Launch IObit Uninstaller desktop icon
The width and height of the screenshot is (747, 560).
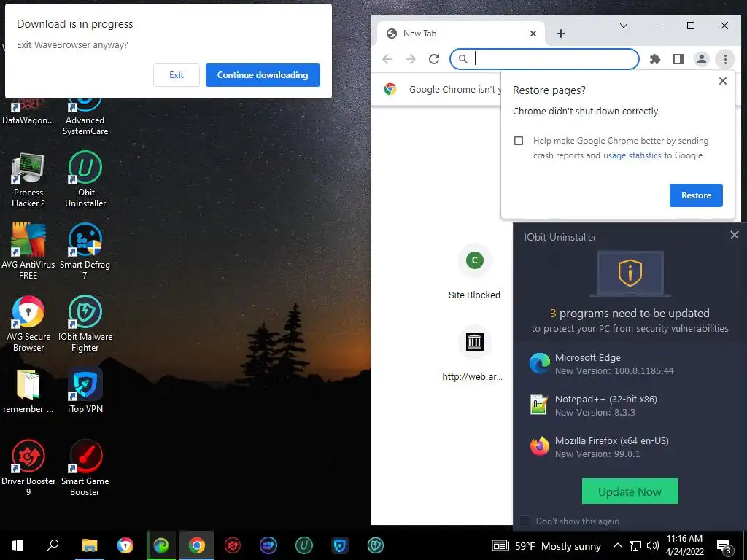tap(85, 179)
